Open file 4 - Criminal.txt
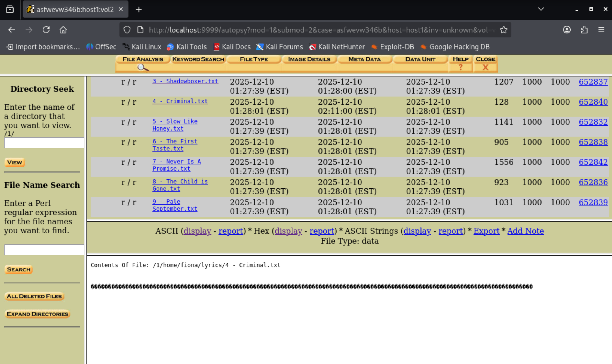612x364 pixels. click(180, 101)
